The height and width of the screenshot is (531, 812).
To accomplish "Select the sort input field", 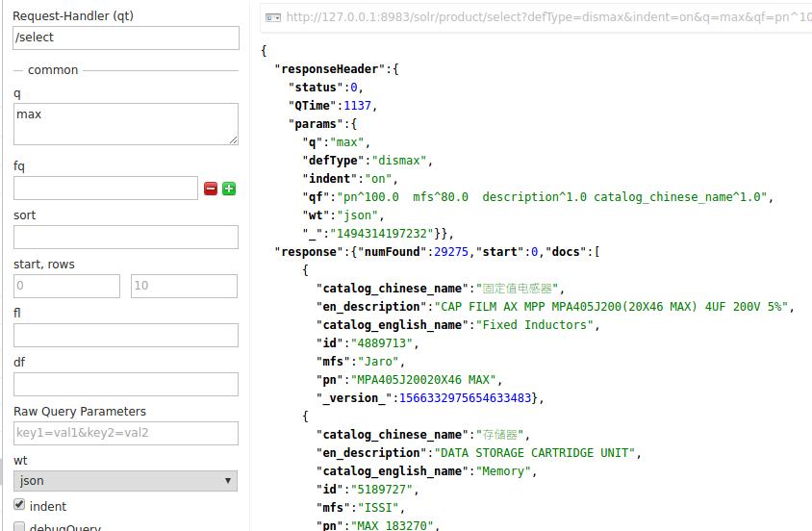I will (x=125, y=237).
